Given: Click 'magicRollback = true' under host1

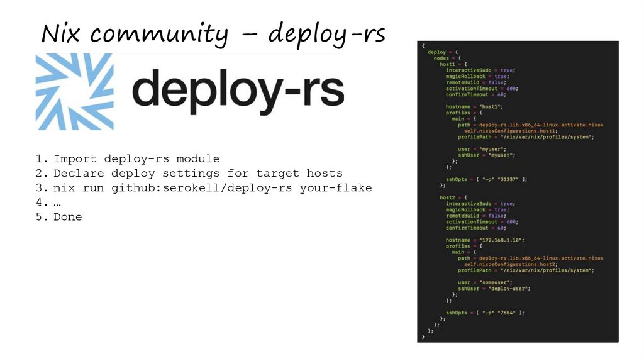Looking at the screenshot, I should click(478, 76).
